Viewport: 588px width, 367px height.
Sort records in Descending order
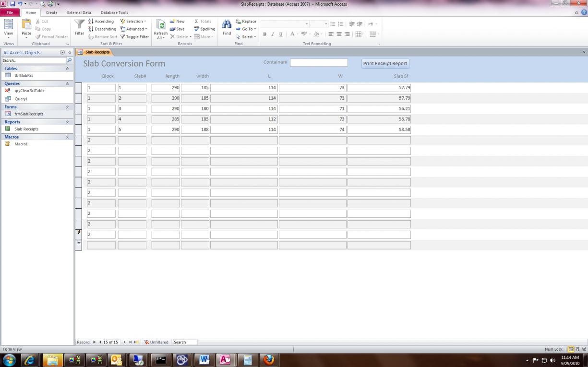coord(102,29)
